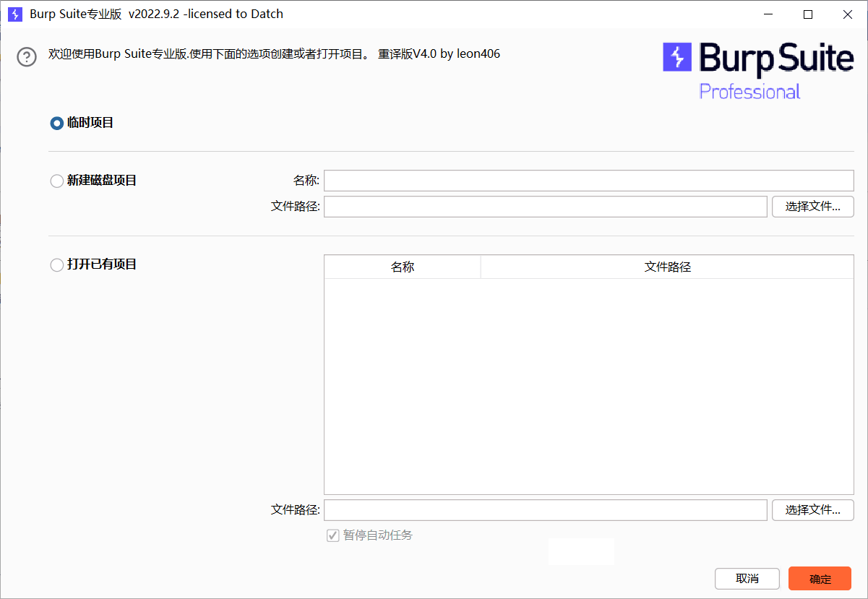Click the help question mark icon
This screenshot has height=599, width=868.
pyautogui.click(x=27, y=56)
